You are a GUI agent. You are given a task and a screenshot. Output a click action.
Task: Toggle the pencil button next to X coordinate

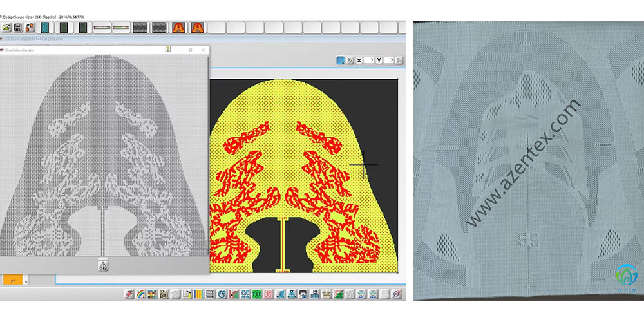pyautogui.click(x=350, y=60)
